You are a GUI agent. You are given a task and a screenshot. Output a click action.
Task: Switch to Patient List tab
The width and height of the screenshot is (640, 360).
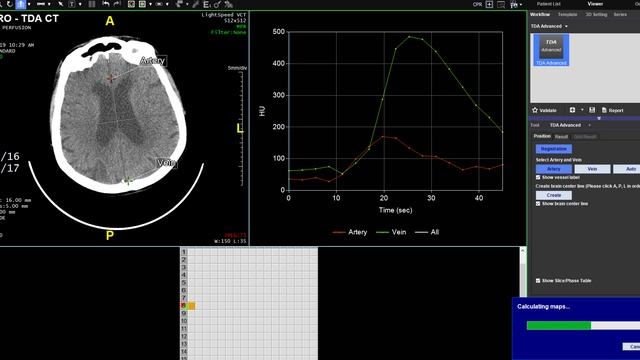pyautogui.click(x=548, y=4)
